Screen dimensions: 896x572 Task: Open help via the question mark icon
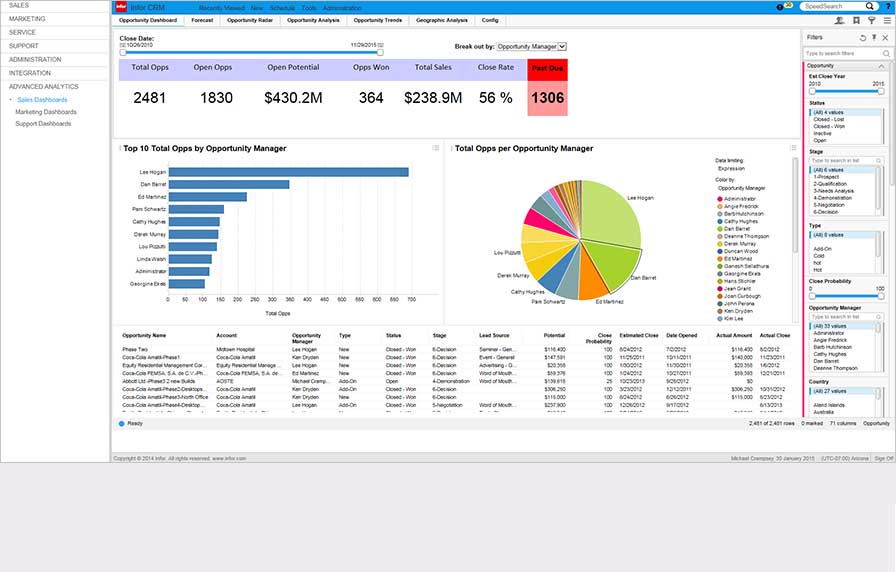point(888,6)
